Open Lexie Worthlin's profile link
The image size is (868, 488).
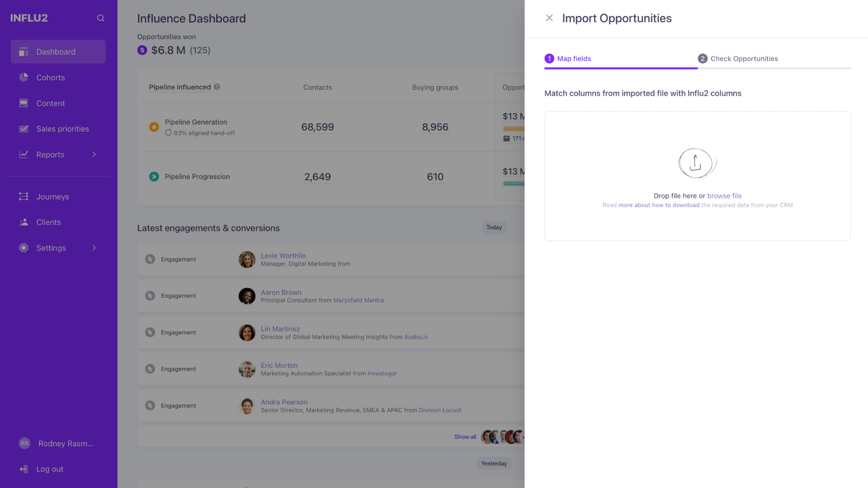click(x=283, y=256)
